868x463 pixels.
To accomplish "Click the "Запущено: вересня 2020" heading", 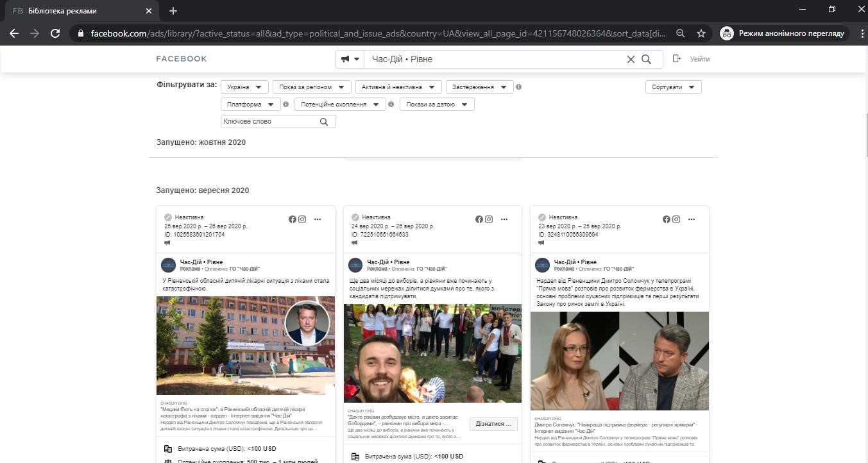I will pos(203,190).
